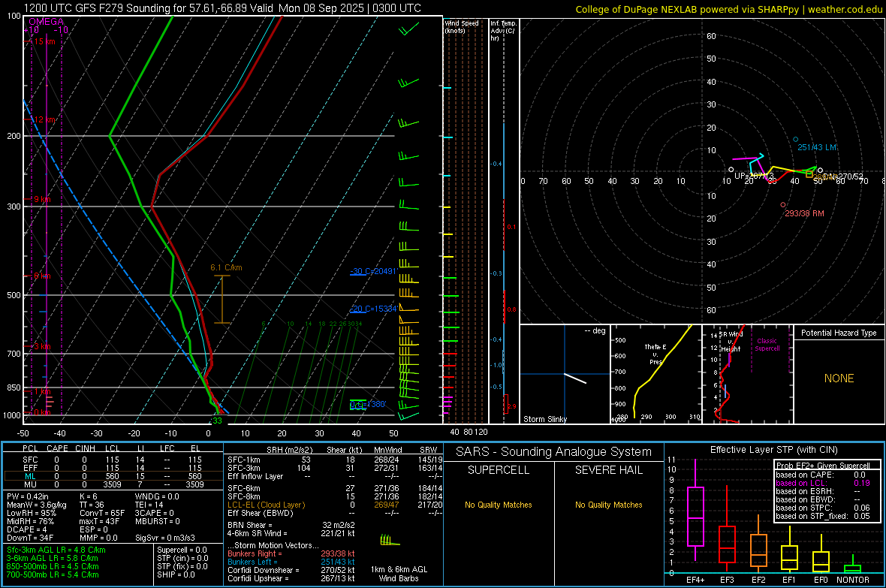
Task: Click the LCL-EL (Cloud Layer) row label
Action: (x=266, y=505)
